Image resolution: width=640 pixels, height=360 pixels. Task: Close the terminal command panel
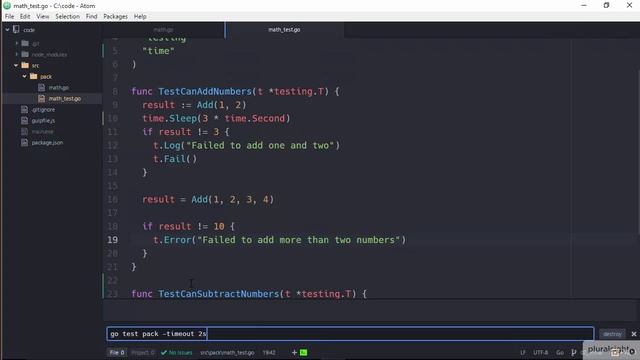[x=634, y=334]
